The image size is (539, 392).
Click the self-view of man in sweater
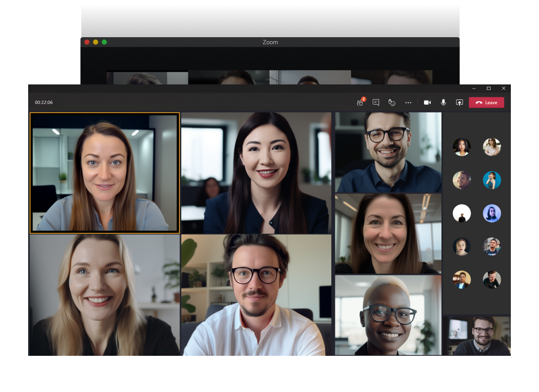point(477,336)
